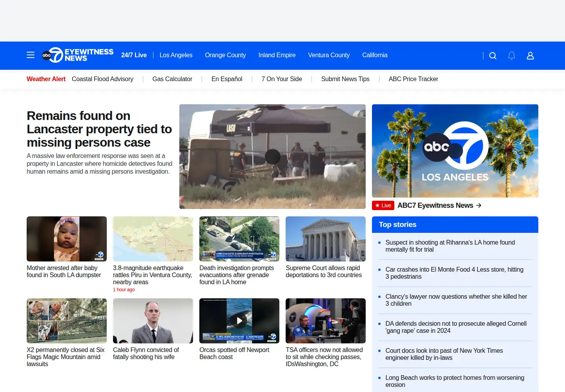The width and height of the screenshot is (565, 392).
Task: Navigate to Ventura County news
Action: (x=329, y=55)
